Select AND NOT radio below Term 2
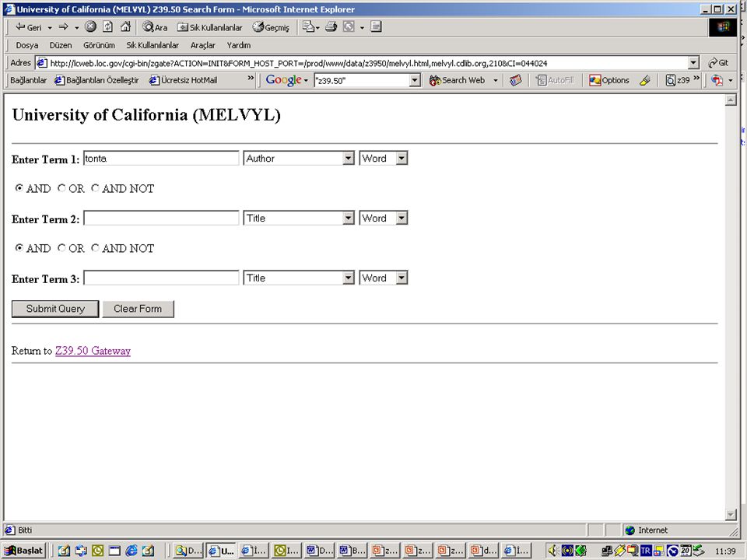The height and width of the screenshot is (560, 747). pos(95,247)
